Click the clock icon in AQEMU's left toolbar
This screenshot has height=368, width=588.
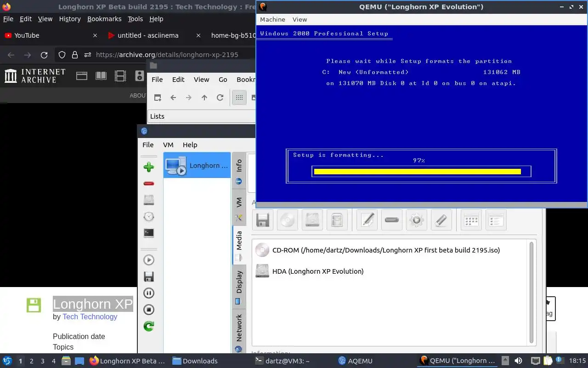pyautogui.click(x=148, y=217)
